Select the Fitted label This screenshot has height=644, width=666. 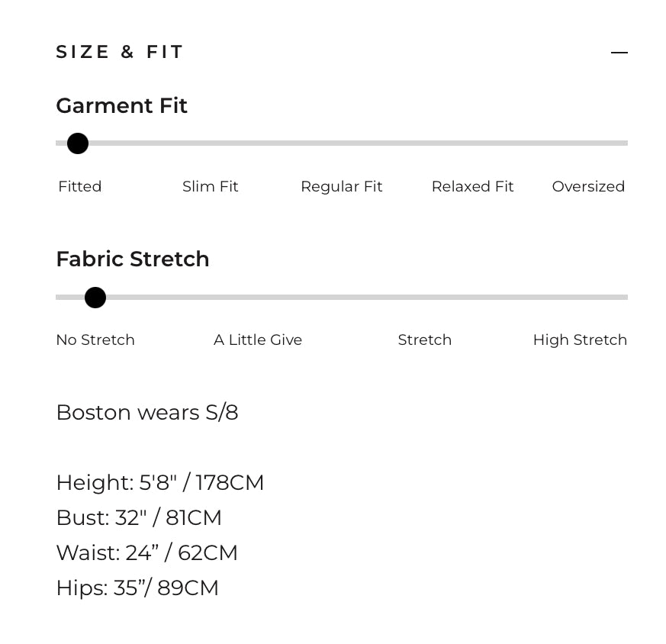(x=80, y=186)
